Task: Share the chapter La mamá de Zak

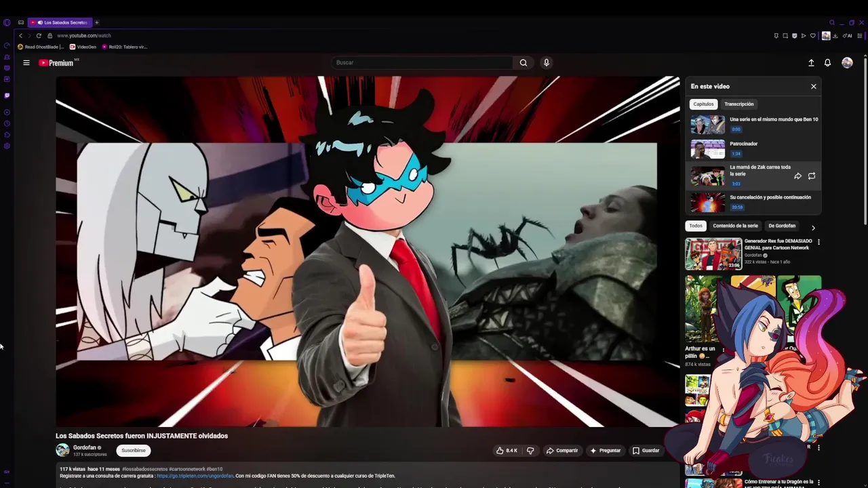Action: click(x=797, y=176)
